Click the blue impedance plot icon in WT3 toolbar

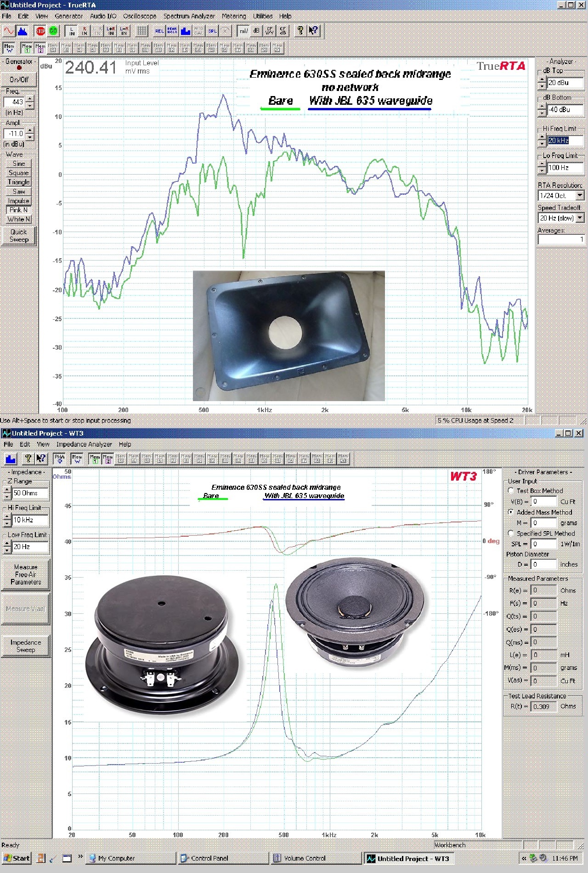click(x=11, y=459)
